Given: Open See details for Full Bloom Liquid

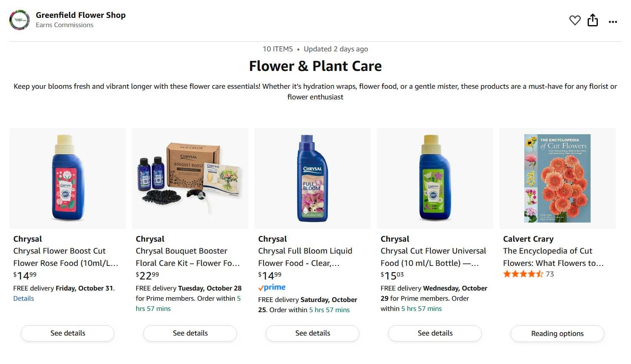Looking at the screenshot, I should coord(312,333).
